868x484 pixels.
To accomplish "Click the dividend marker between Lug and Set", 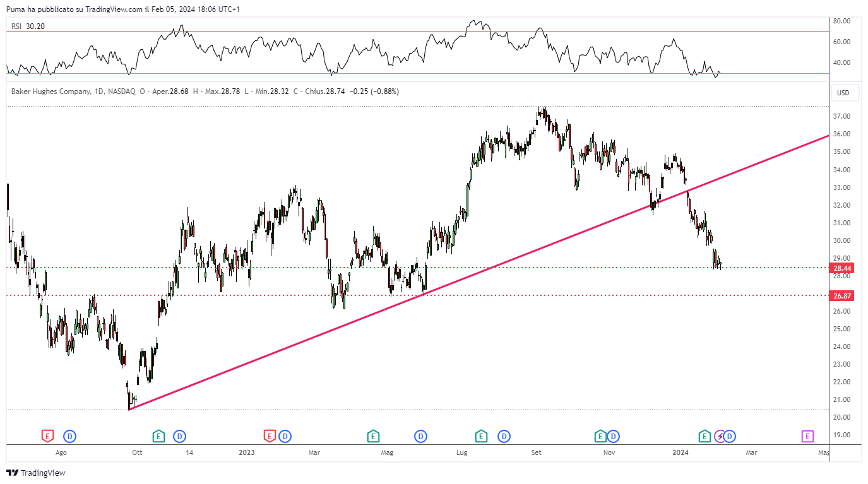I will click(x=504, y=435).
